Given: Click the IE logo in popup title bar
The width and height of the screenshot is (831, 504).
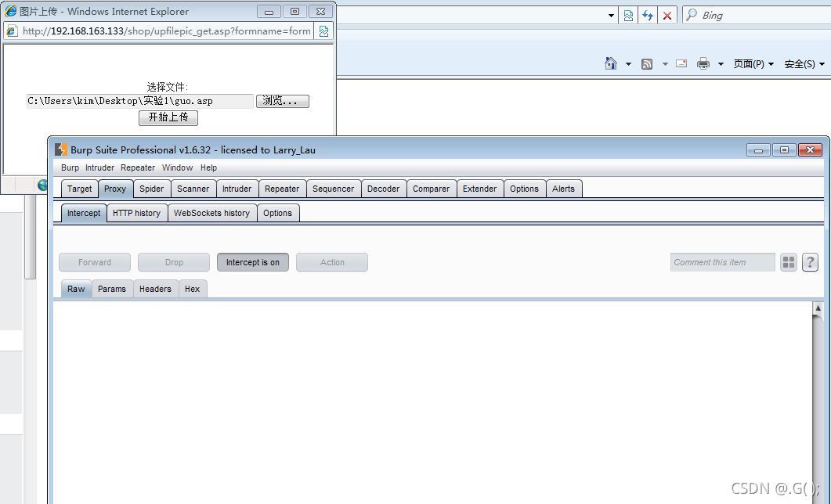Looking at the screenshot, I should pos(11,11).
